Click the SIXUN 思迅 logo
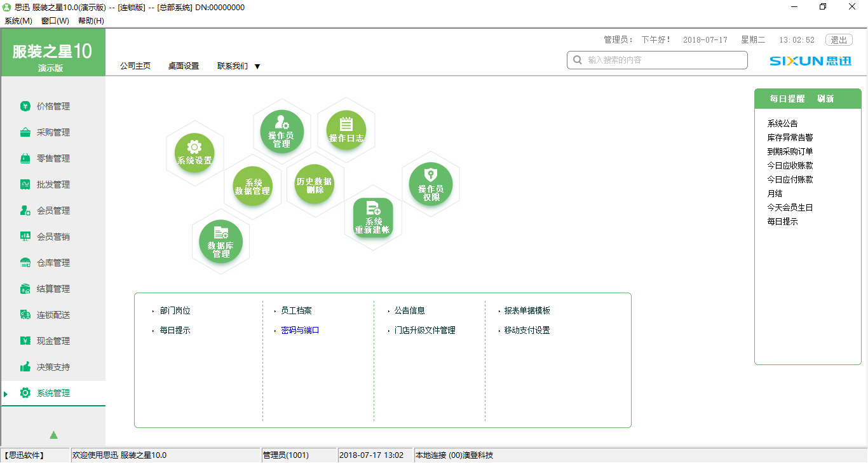The image size is (868, 463). [810, 61]
